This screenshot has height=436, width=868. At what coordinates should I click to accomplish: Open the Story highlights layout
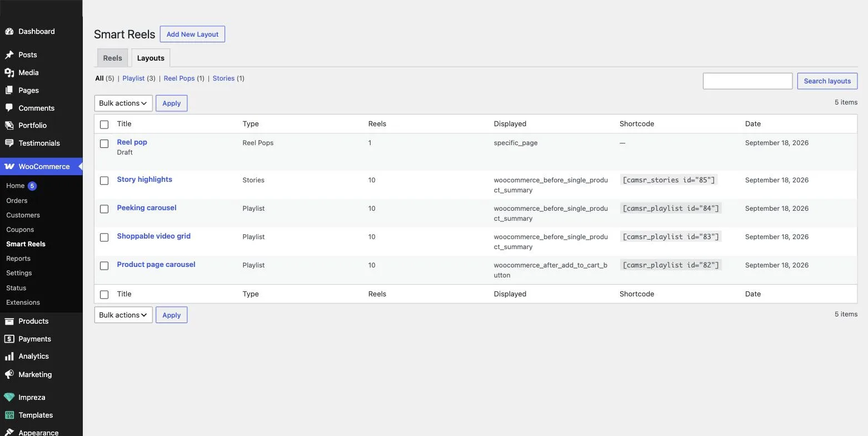[x=144, y=180]
